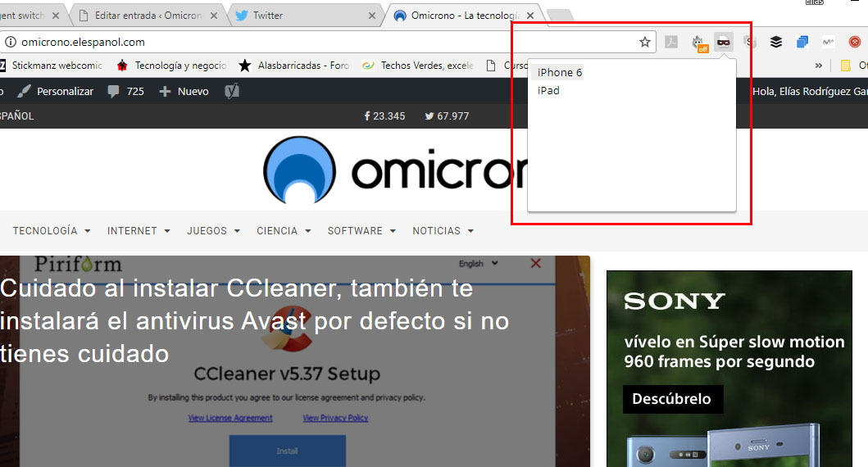Viewport: 868px width, 467px height.
Task: Close the Twitter tab
Action: (x=372, y=16)
